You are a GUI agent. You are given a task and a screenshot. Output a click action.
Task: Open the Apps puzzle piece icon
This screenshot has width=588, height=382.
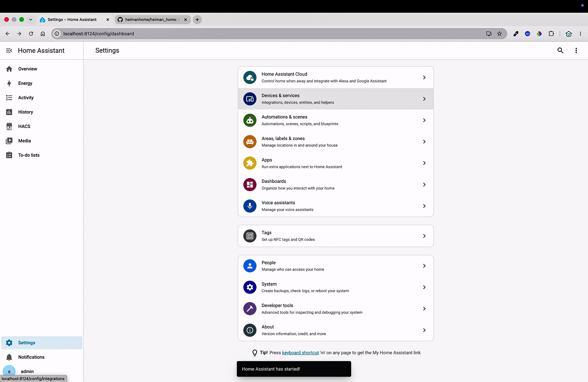[x=250, y=163]
